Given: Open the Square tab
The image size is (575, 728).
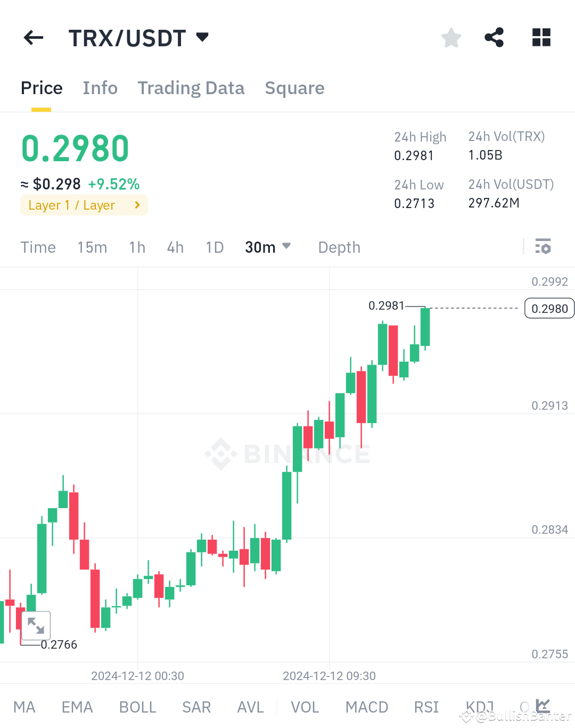Looking at the screenshot, I should [294, 88].
